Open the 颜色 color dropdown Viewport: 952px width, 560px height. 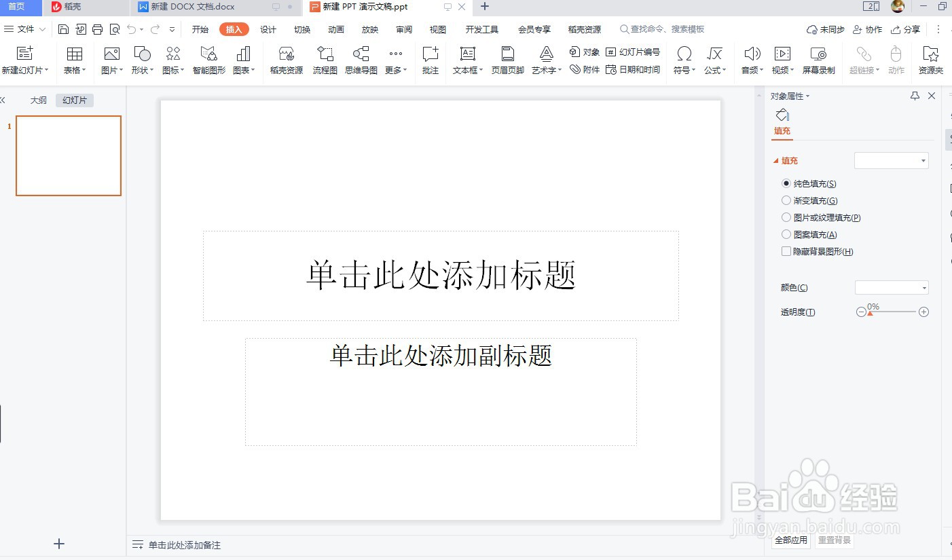[890, 287]
